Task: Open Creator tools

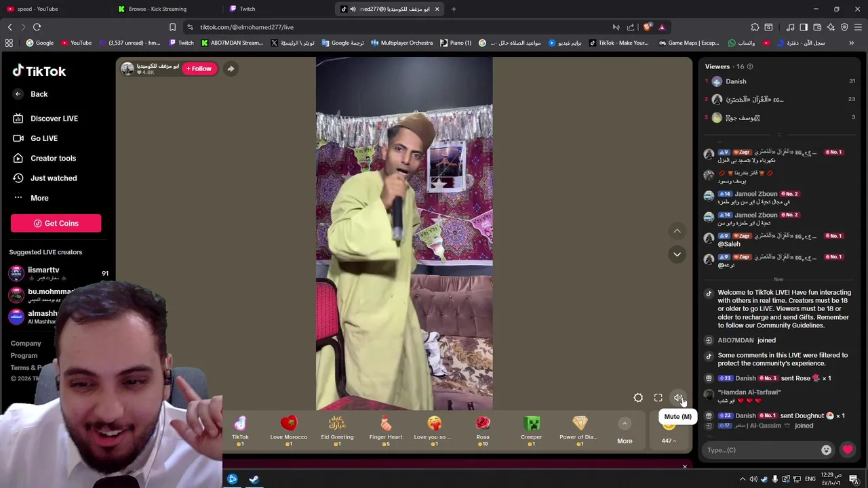Action: tap(45, 158)
